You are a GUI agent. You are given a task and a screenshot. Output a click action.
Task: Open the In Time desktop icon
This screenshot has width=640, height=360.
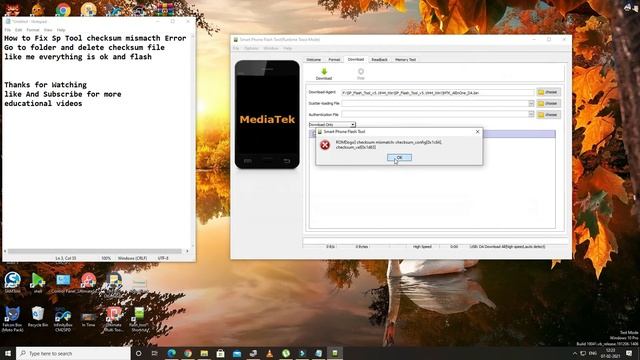click(x=88, y=318)
